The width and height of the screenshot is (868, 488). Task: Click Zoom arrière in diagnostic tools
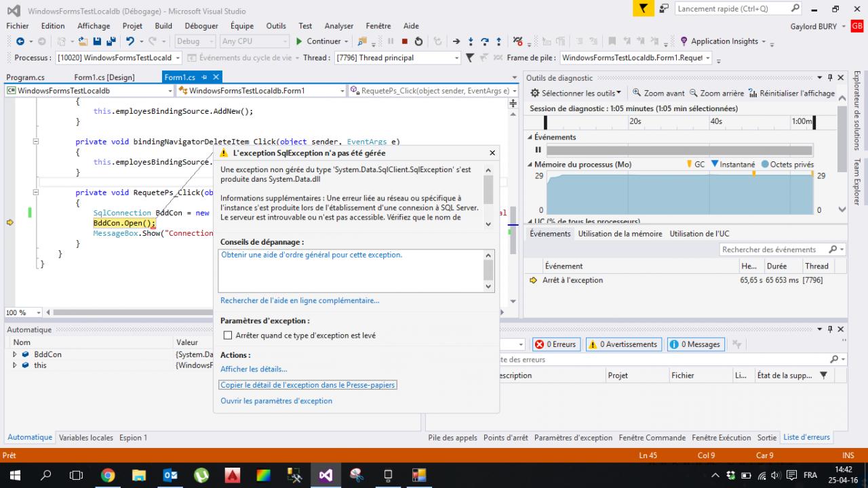coord(717,93)
